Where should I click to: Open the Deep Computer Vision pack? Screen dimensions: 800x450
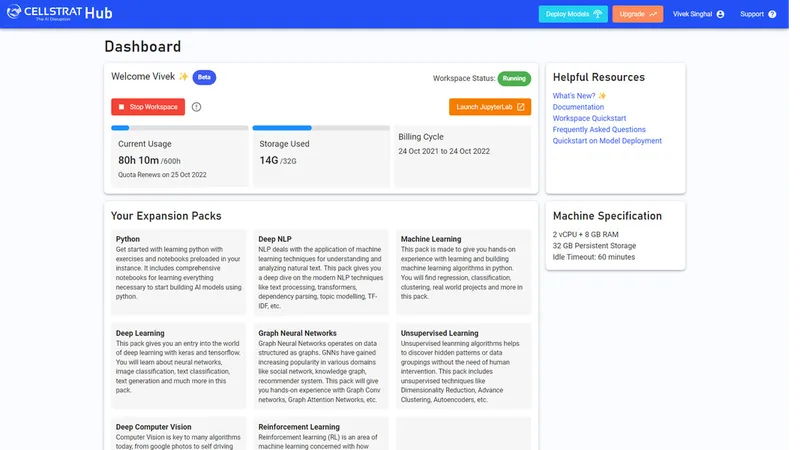tap(179, 434)
